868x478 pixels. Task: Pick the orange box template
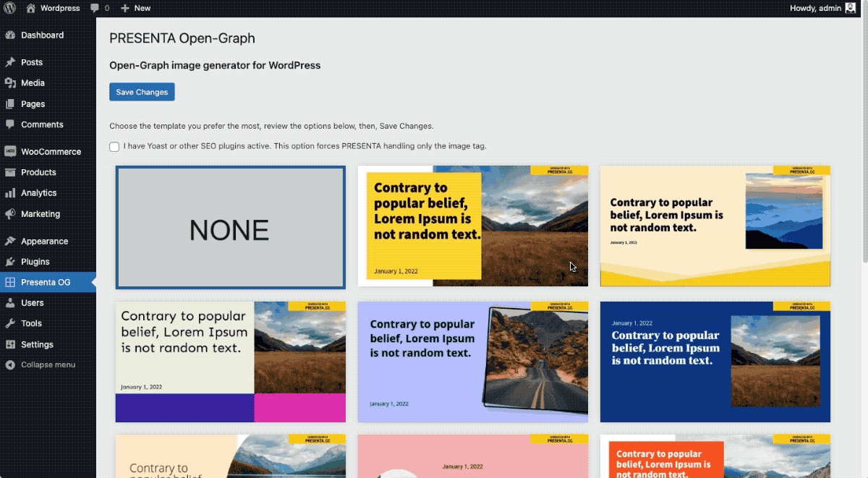715,456
